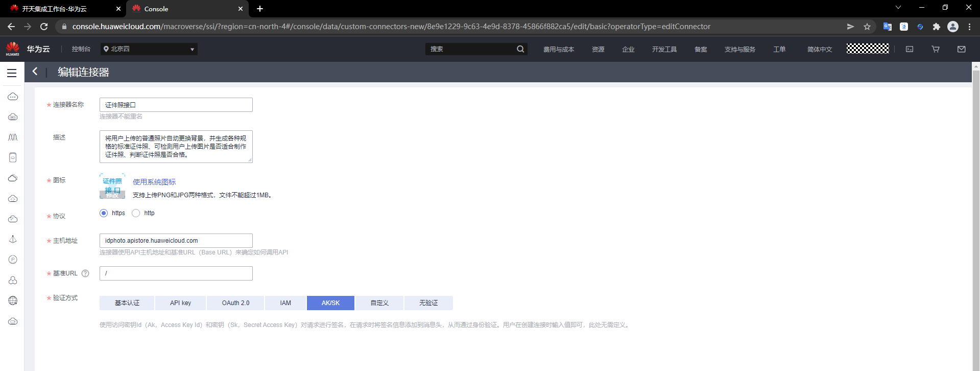Click the translate extension icon
Viewport: 980px width, 371px height.
click(x=888, y=27)
